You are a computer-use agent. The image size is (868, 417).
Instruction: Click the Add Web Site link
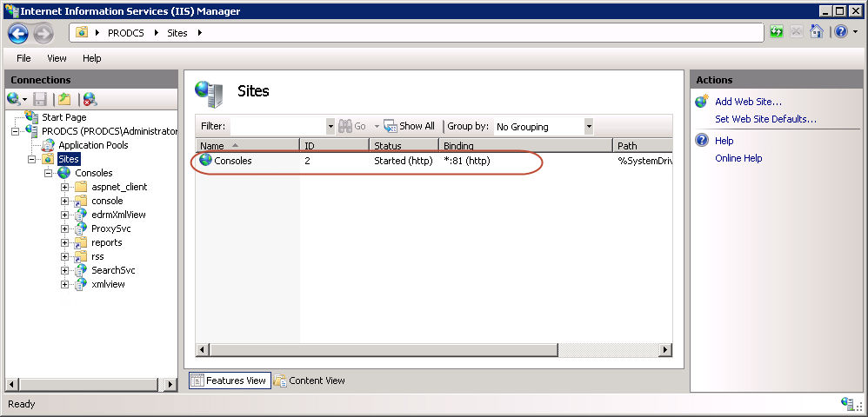(x=748, y=102)
